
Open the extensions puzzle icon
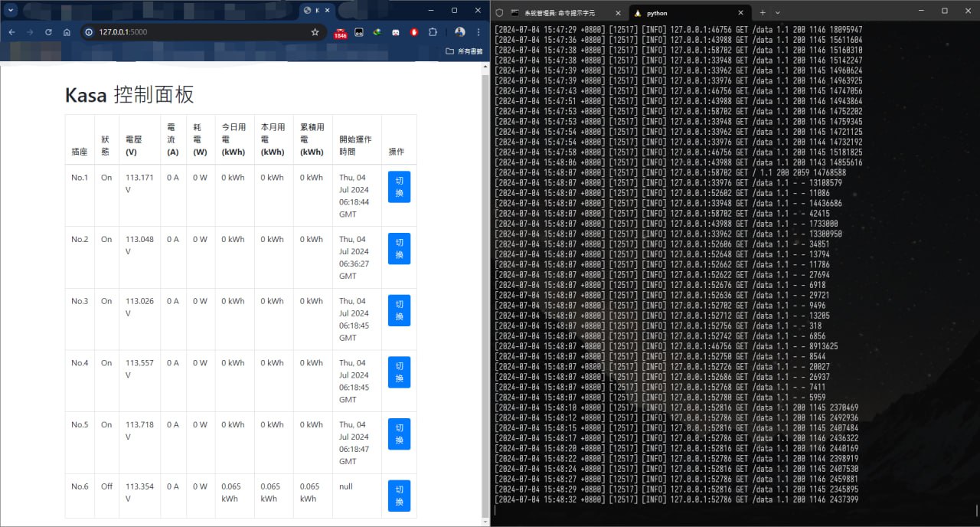click(433, 32)
